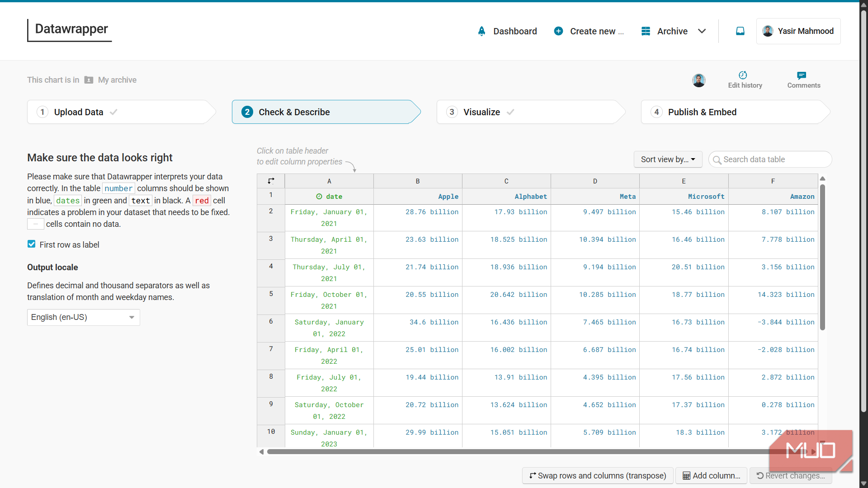
Task: Click the transpose icon in table corner
Action: pos(271,181)
